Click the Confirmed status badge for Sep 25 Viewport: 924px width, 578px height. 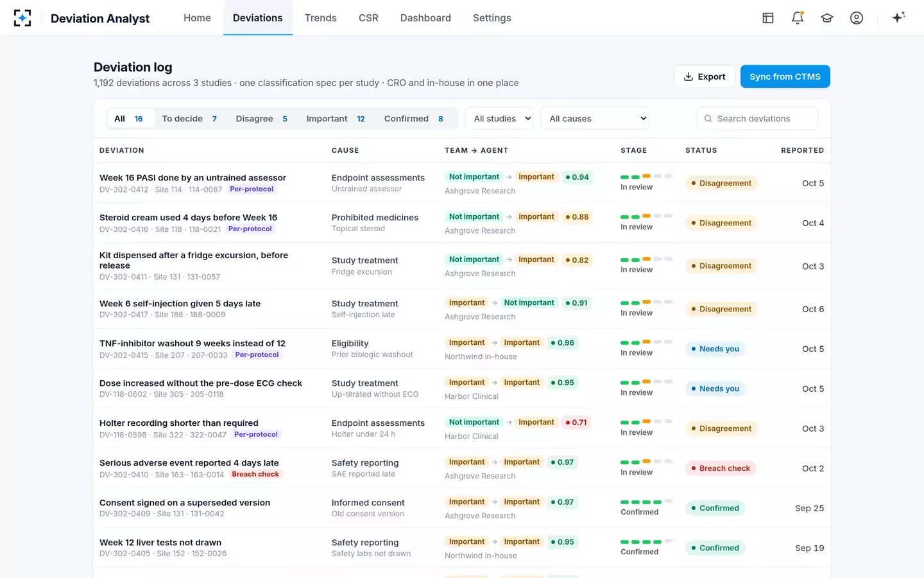[715, 508]
